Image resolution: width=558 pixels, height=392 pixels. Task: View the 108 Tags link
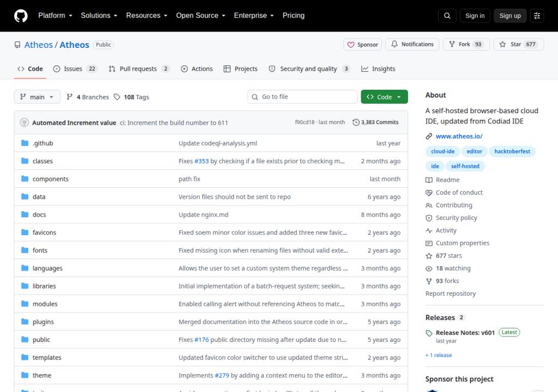point(131,97)
